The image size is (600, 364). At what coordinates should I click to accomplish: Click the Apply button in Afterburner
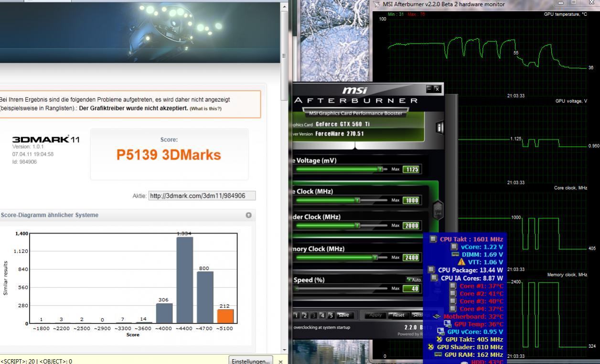pyautogui.click(x=376, y=315)
